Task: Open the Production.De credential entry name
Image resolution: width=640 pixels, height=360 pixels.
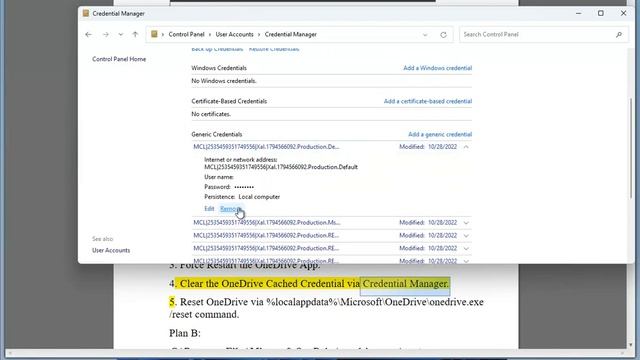Action: point(266,147)
